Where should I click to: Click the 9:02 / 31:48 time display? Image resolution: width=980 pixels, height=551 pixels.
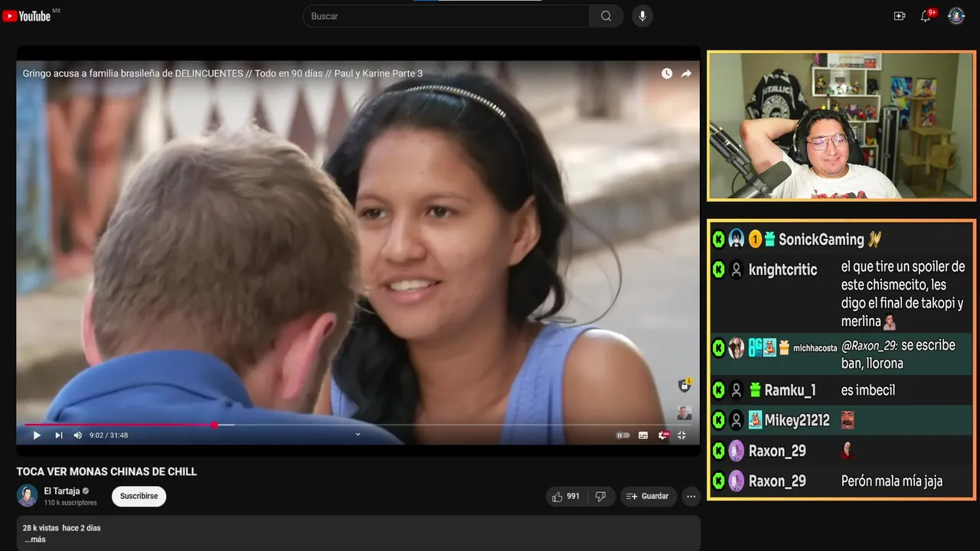pos(109,435)
